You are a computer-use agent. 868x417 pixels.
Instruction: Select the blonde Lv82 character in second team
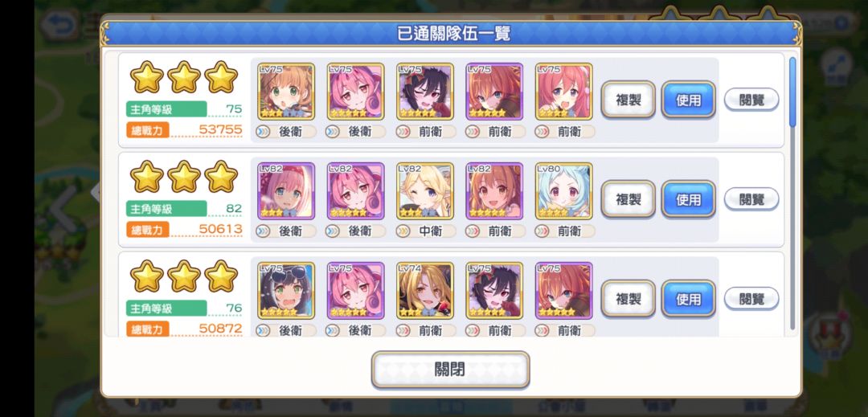click(425, 191)
